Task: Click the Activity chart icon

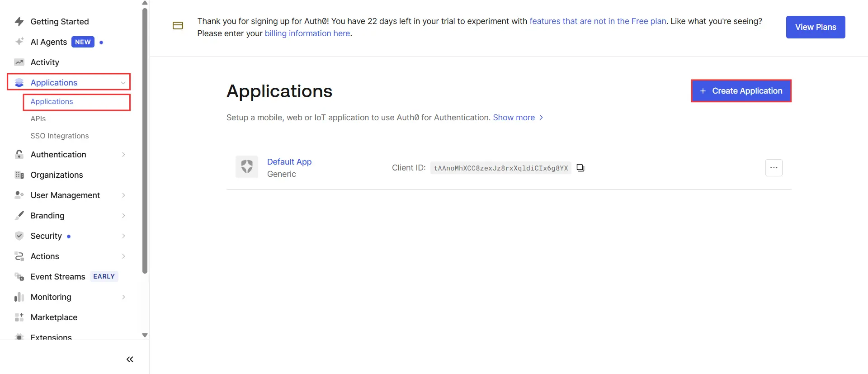Action: point(19,62)
